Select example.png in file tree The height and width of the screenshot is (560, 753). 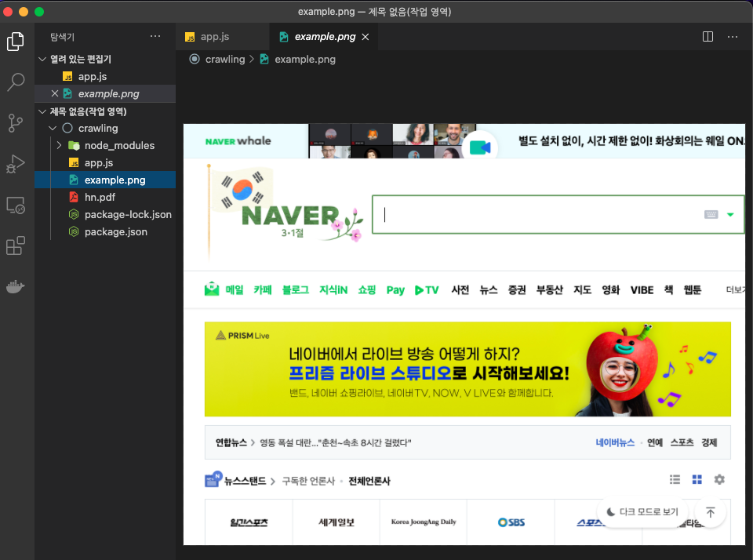pos(115,180)
